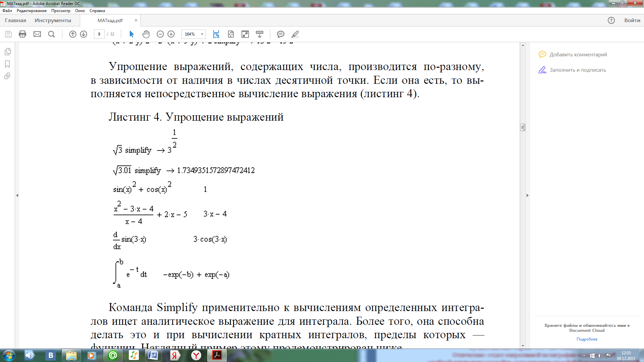Click the system tray volume icon
The image size is (644, 362).
[600, 356]
